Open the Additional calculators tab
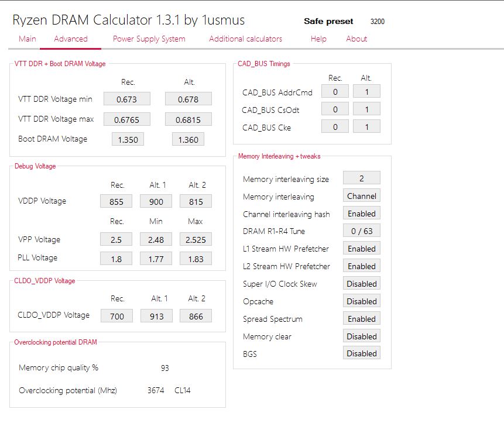504x423 pixels. 246,39
